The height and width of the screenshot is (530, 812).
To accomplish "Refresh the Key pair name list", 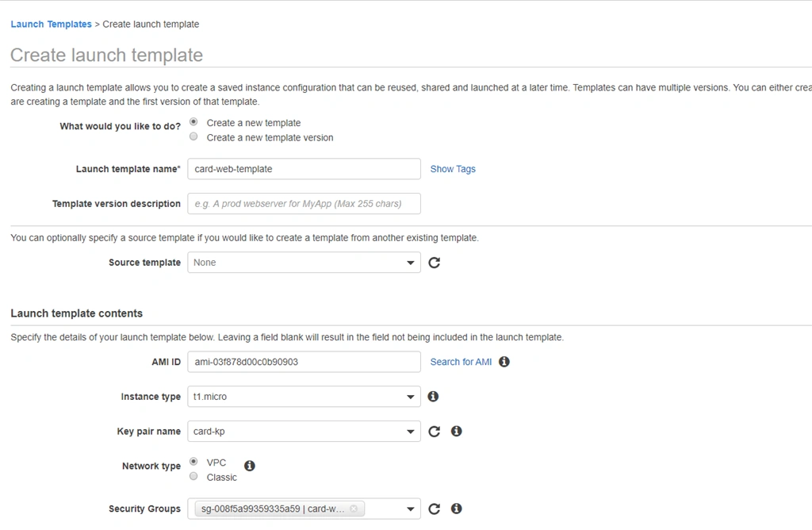I will [434, 431].
